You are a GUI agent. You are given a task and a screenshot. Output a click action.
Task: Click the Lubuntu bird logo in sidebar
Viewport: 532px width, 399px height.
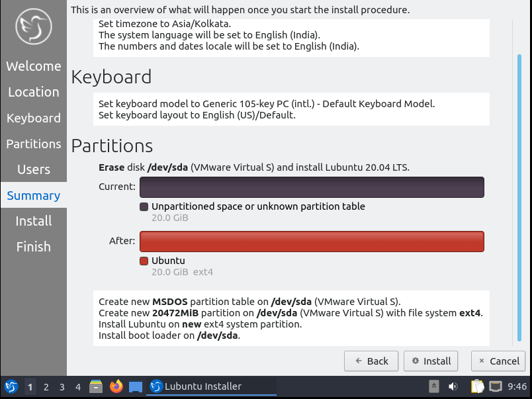pyautogui.click(x=33, y=26)
